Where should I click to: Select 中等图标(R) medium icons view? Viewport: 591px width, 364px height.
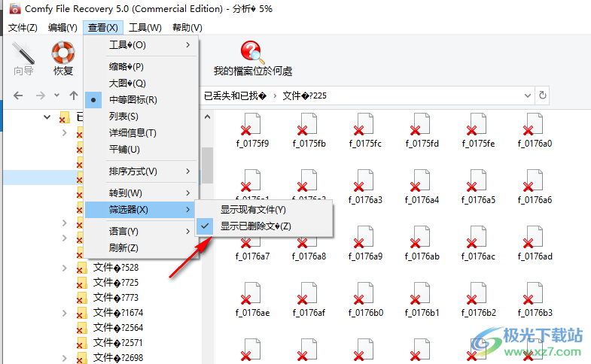click(142, 100)
